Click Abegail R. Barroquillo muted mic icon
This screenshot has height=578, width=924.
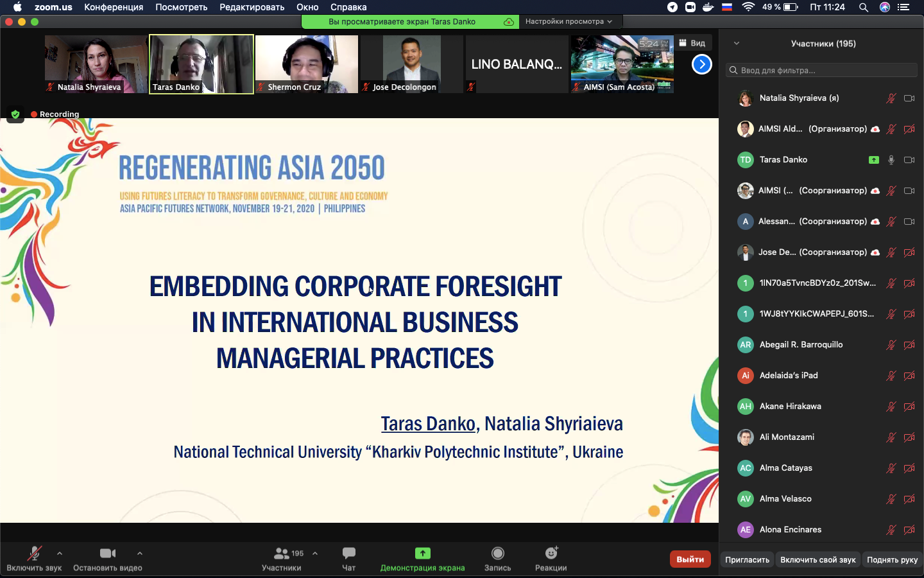pos(891,345)
